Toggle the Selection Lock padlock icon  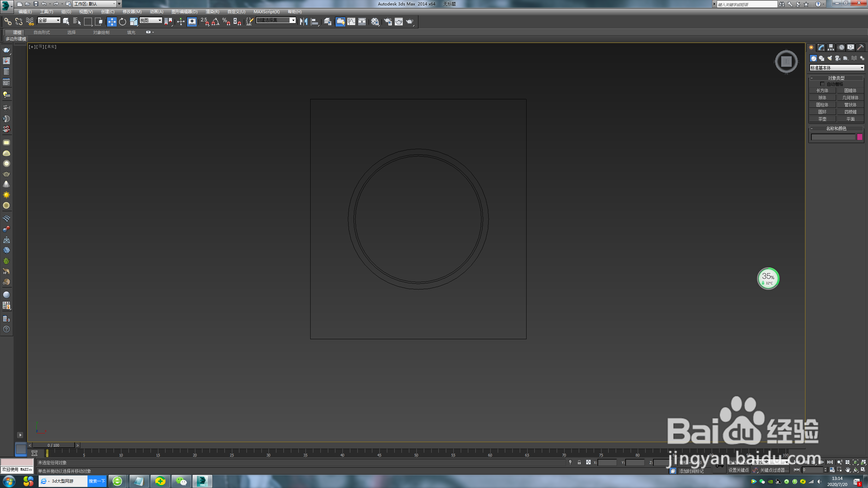coord(579,462)
